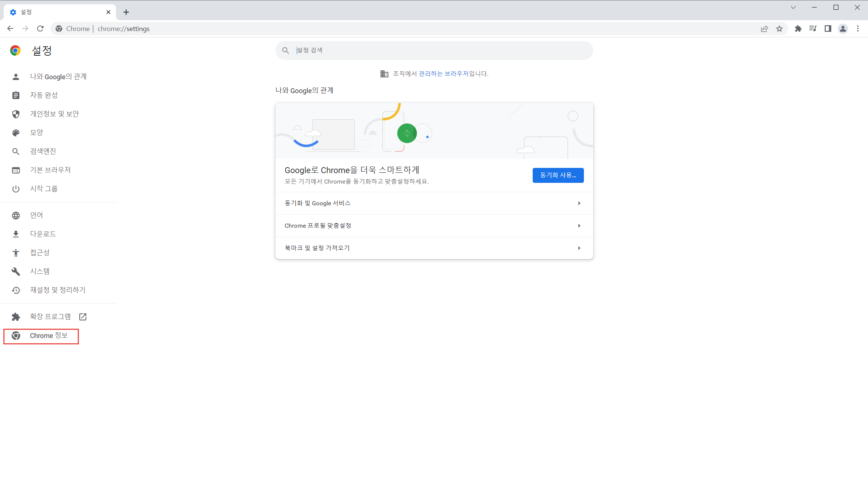Click the globe icon for 언어
Viewport: 868px width, 479px height.
click(16, 215)
